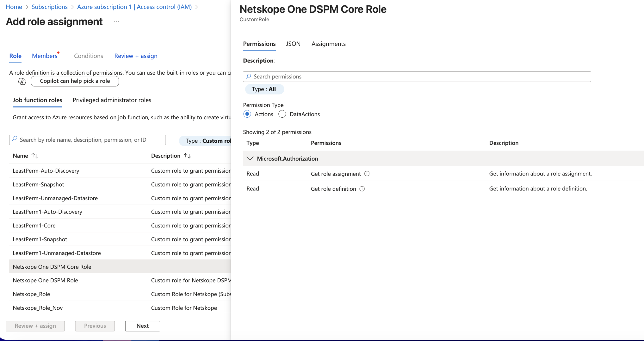644x341 pixels.
Task: Click Copilot can help pick a role
Action: [x=75, y=81]
